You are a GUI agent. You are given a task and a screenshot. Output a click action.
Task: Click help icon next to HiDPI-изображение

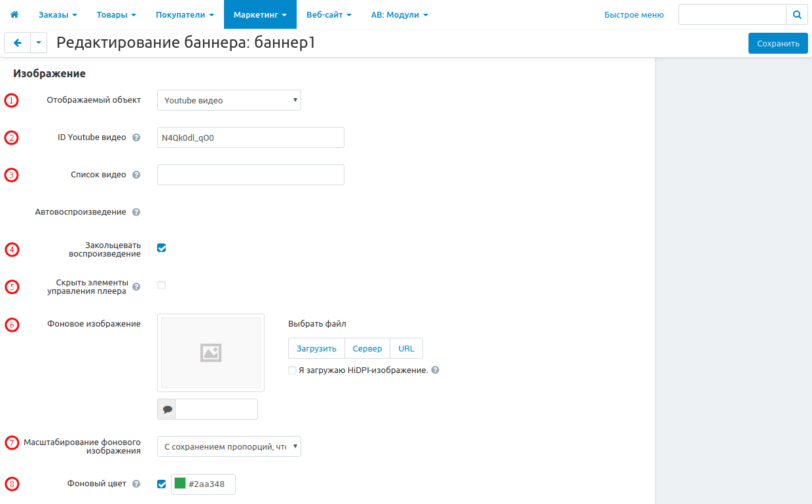coord(435,370)
